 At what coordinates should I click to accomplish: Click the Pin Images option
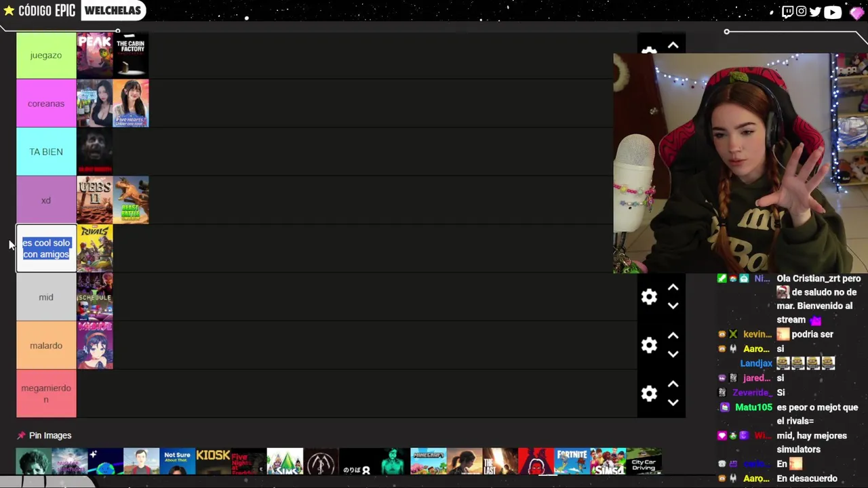(x=50, y=436)
